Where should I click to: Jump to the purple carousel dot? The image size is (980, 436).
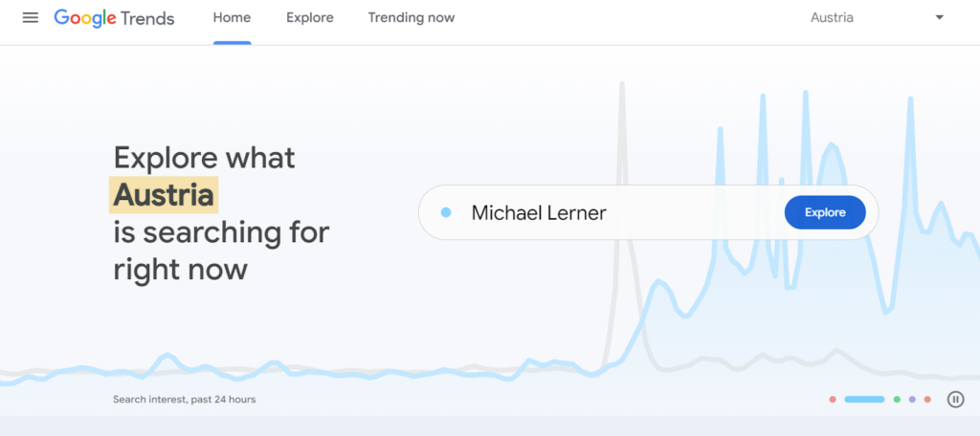[912, 399]
